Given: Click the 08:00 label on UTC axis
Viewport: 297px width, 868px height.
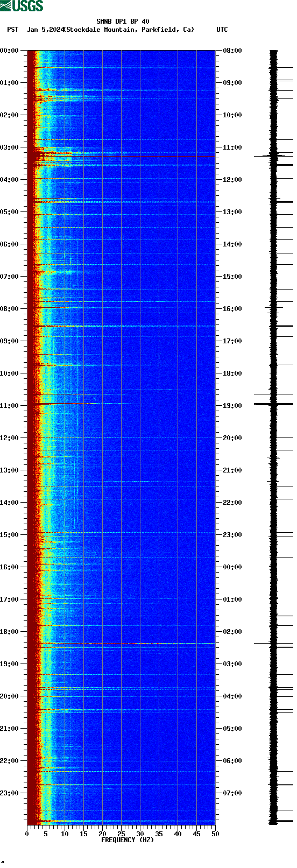Looking at the screenshot, I should 232,51.
